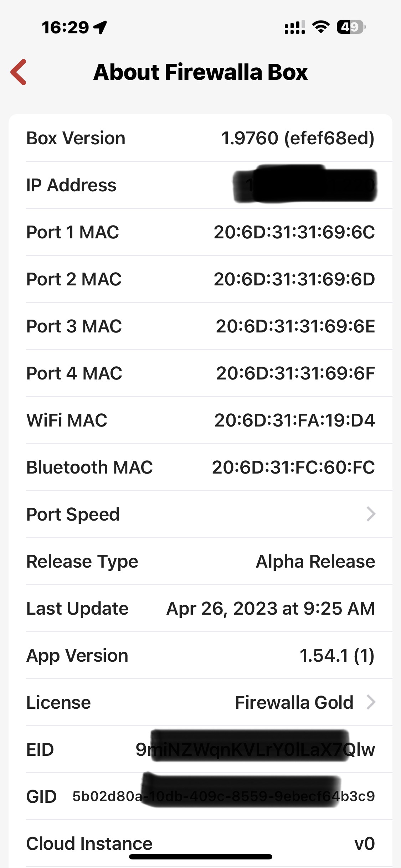Image resolution: width=401 pixels, height=868 pixels.
Task: Tap the location arrow icon
Action: tap(100, 27)
